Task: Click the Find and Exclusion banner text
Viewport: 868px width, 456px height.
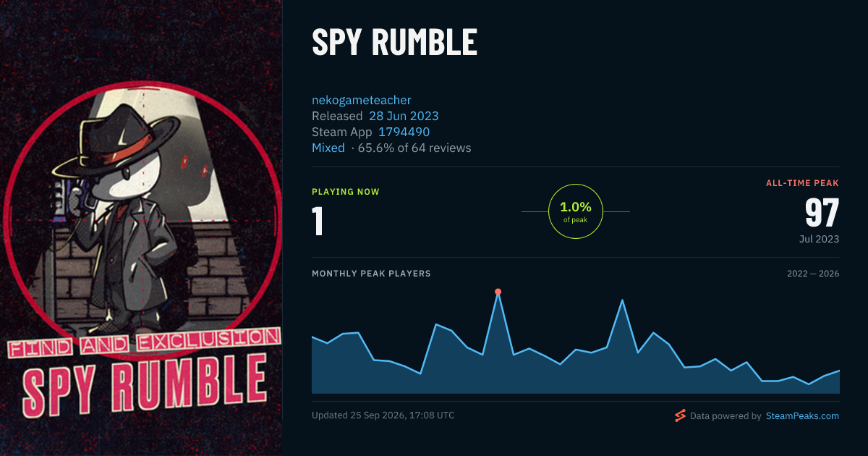Action: click(x=143, y=344)
